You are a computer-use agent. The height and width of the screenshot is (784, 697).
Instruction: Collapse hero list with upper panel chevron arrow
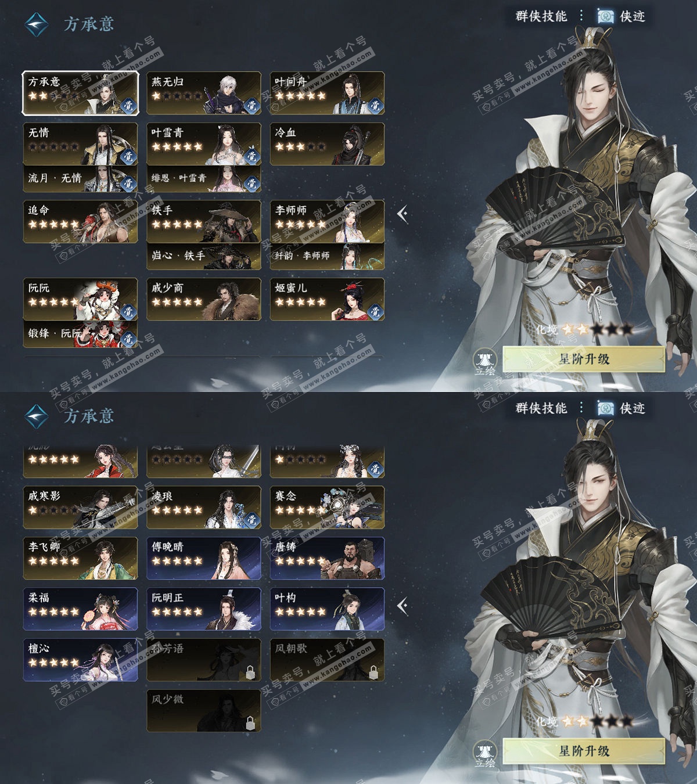coord(403,214)
